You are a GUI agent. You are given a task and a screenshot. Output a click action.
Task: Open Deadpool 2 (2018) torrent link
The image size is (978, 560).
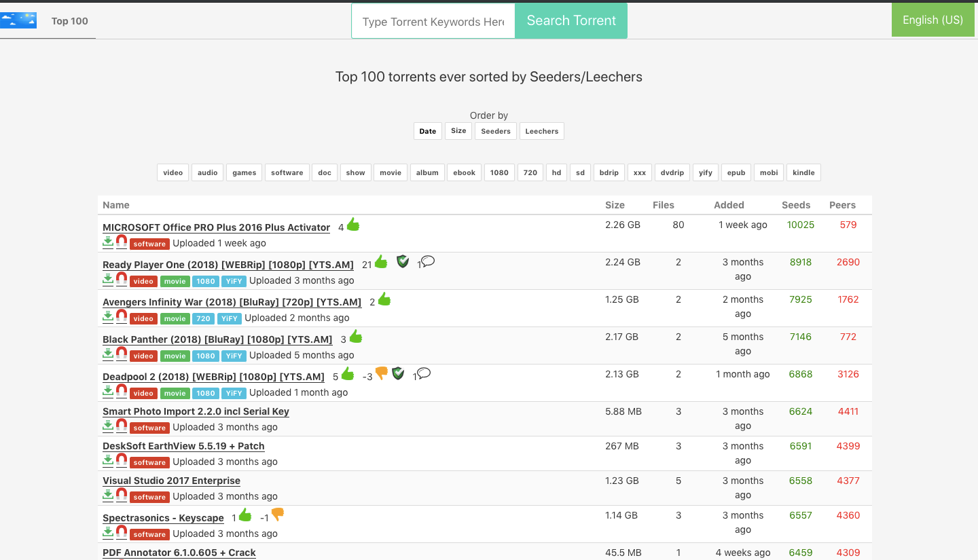tap(213, 377)
